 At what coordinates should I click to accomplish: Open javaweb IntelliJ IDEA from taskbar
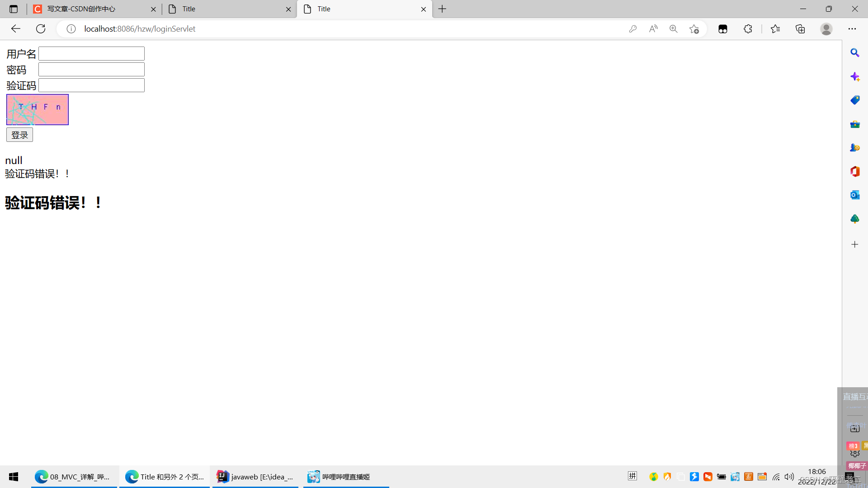(x=255, y=477)
